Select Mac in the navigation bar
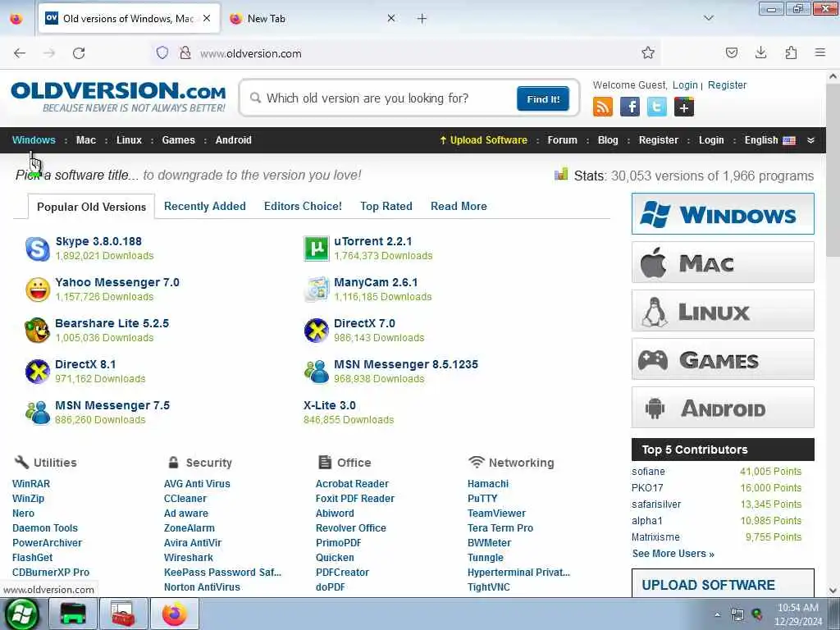Screen dimensions: 840x630 85,140
